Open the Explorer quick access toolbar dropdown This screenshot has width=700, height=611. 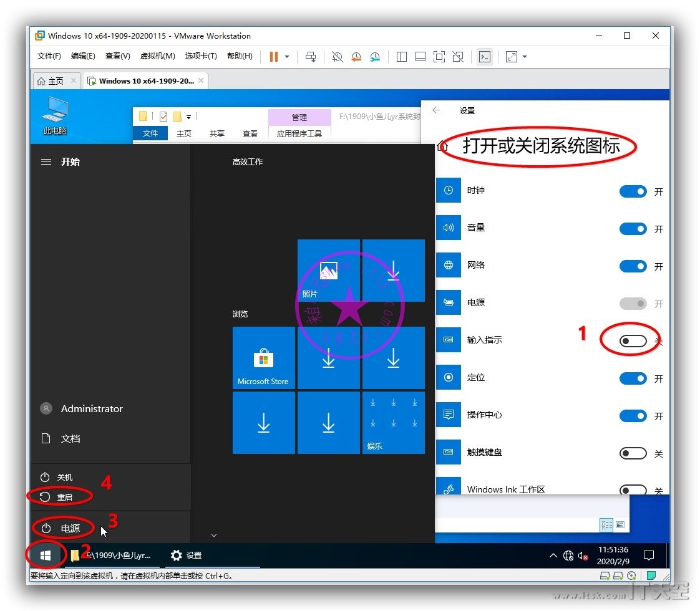[x=189, y=117]
